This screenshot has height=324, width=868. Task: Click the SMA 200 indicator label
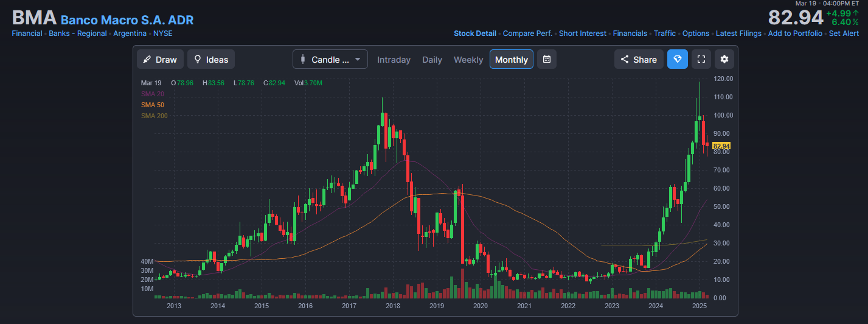[x=154, y=116]
